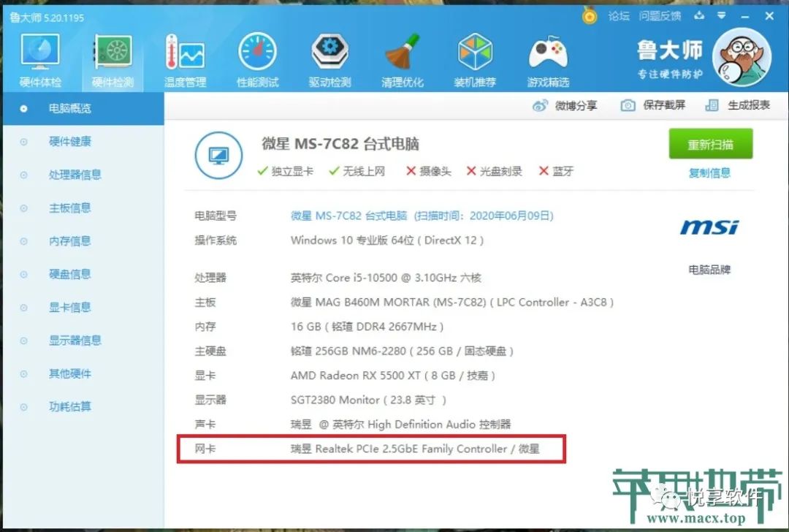Open 问题反馈 feedback link

pyautogui.click(x=660, y=16)
